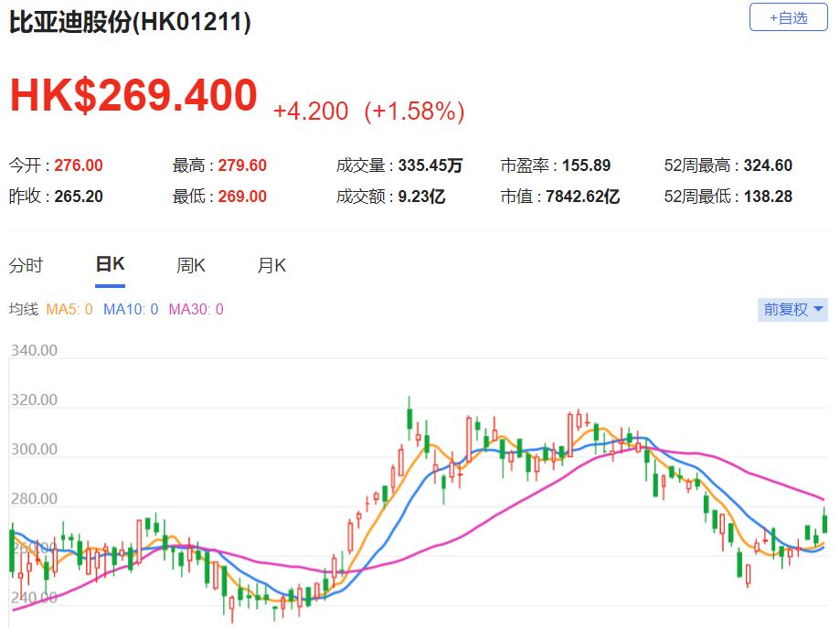
Task: Click the 280.00 y-axis label
Action: [x=35, y=499]
